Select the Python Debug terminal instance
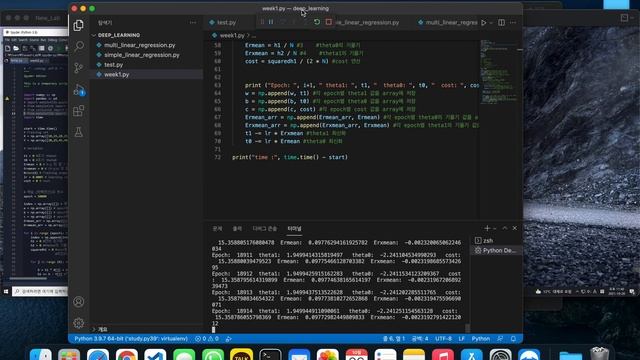This screenshot has width=640, height=360. (495, 251)
